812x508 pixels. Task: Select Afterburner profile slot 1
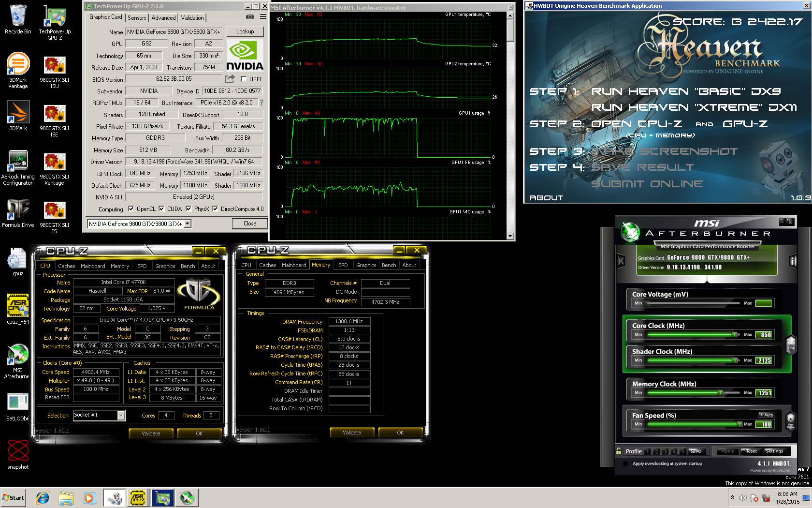click(647, 451)
